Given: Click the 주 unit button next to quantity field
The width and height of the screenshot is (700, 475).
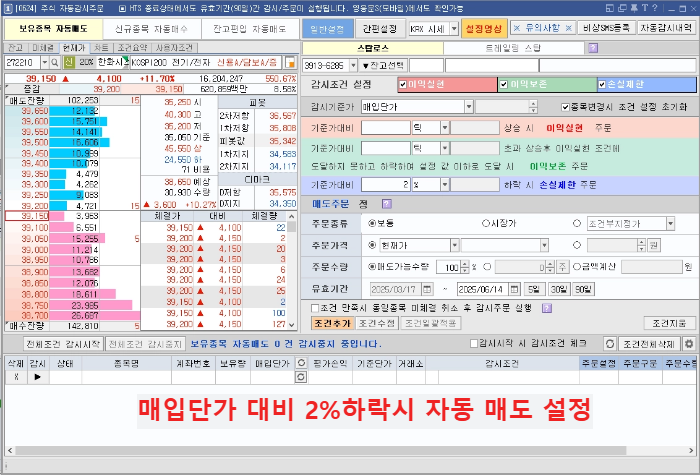Looking at the screenshot, I should pos(562,267).
